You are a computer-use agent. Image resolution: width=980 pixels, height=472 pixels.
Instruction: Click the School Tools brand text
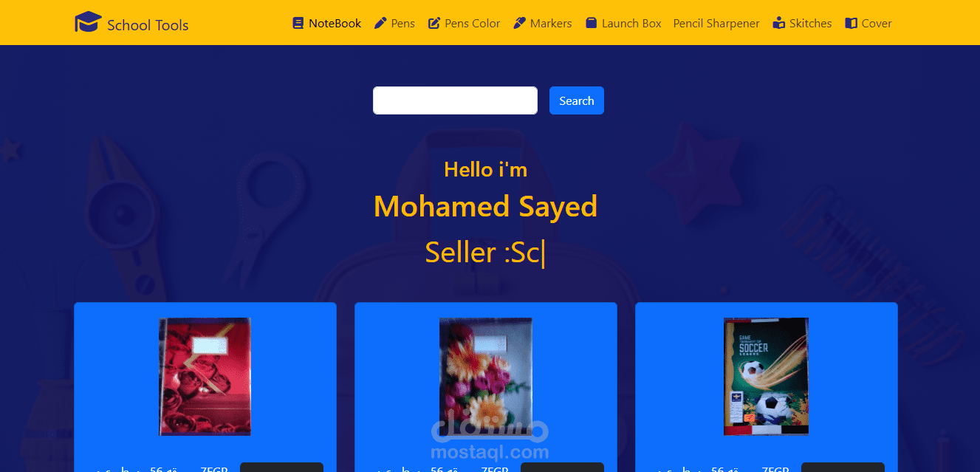[x=148, y=25]
